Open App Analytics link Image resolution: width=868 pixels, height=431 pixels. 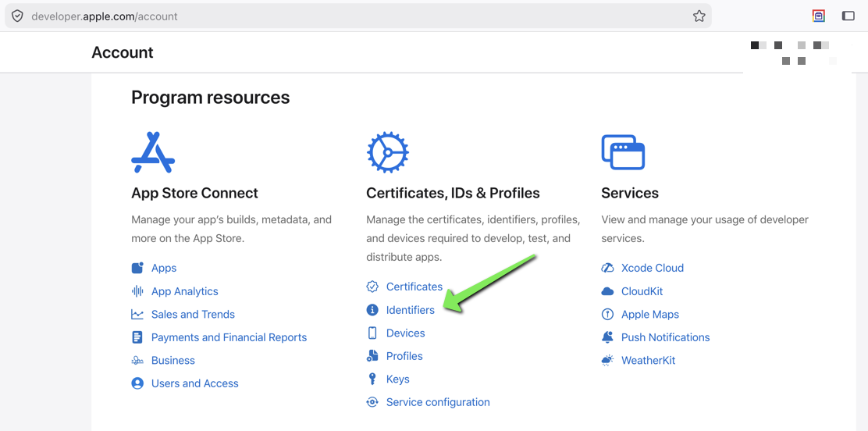tap(185, 291)
